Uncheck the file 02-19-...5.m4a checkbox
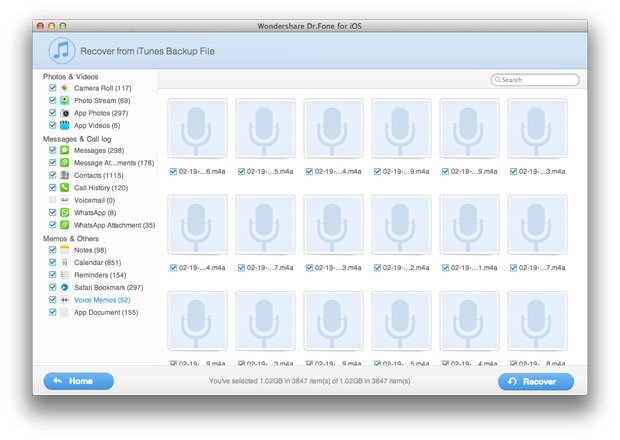The width and height of the screenshot is (620, 440). coord(241,171)
